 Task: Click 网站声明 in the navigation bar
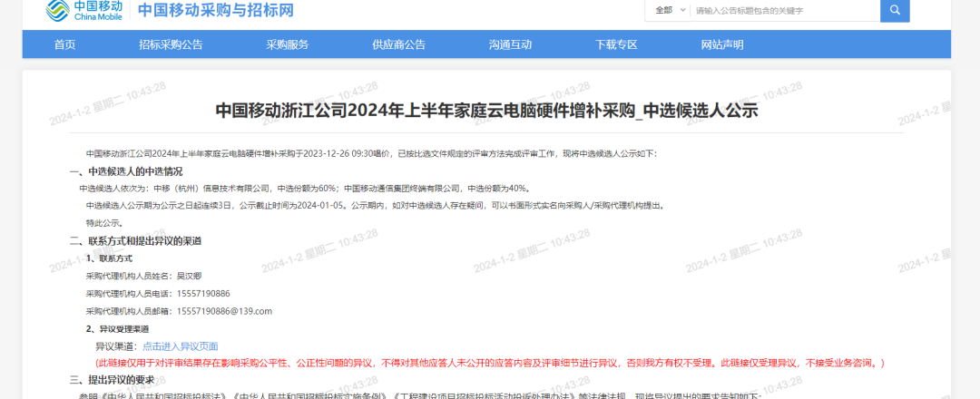[721, 44]
